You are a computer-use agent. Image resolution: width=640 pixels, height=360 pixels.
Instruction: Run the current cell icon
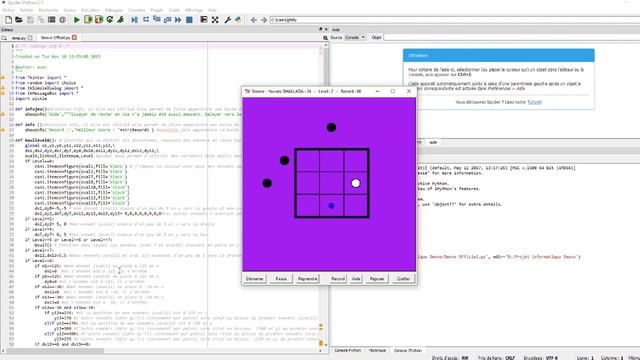click(88, 20)
